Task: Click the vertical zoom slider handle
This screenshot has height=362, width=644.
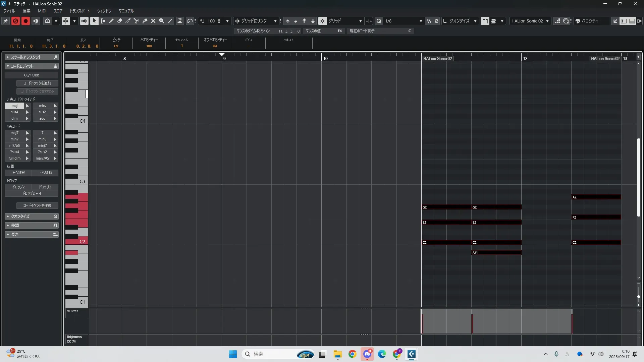Action: (639, 297)
